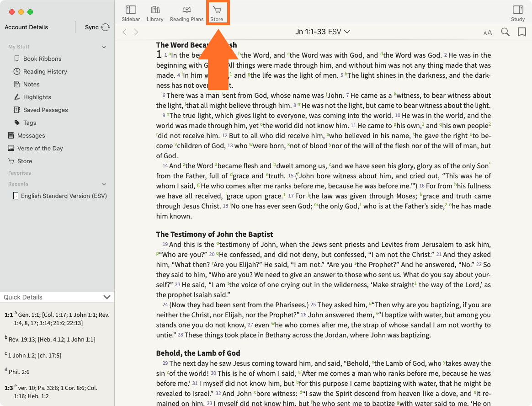
Task: Click cross-reference Phil. 2:6 in Quick Details
Action: tap(19, 372)
